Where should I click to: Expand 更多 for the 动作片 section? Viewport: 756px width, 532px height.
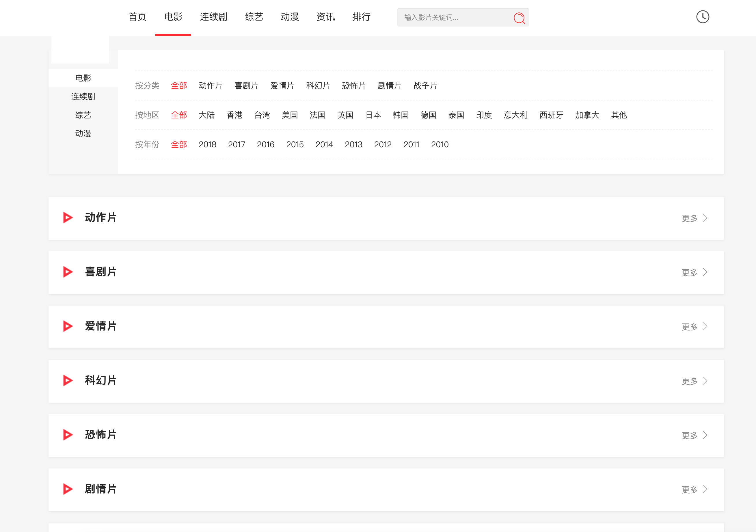point(694,218)
